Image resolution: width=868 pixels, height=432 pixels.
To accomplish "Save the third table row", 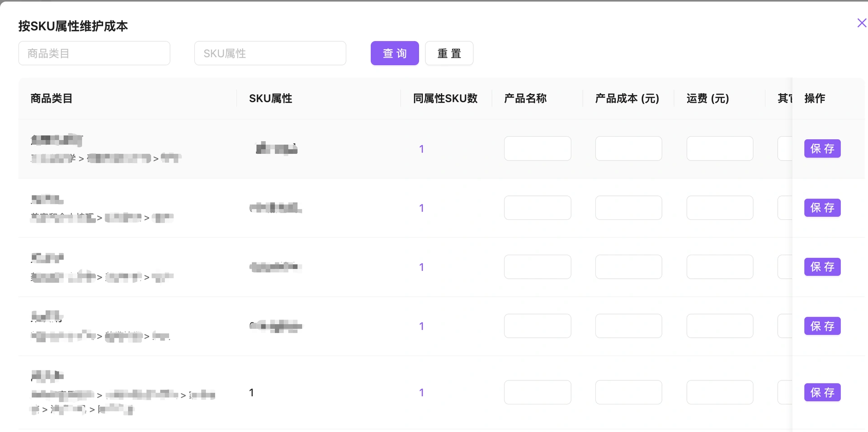I will pos(822,267).
